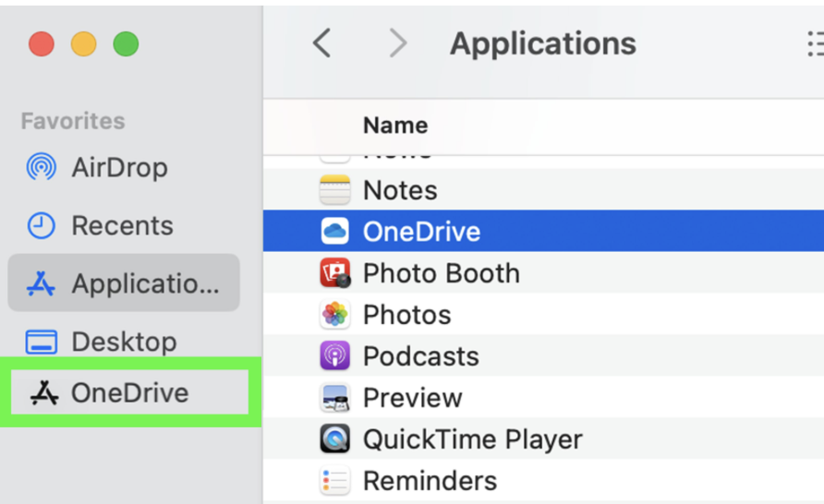Image resolution: width=824 pixels, height=504 pixels.
Task: Select the OneDrive row in list
Action: click(543, 231)
